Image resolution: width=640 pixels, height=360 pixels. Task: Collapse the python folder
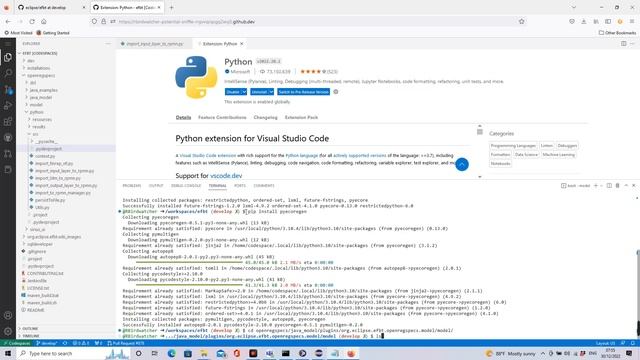point(36,112)
